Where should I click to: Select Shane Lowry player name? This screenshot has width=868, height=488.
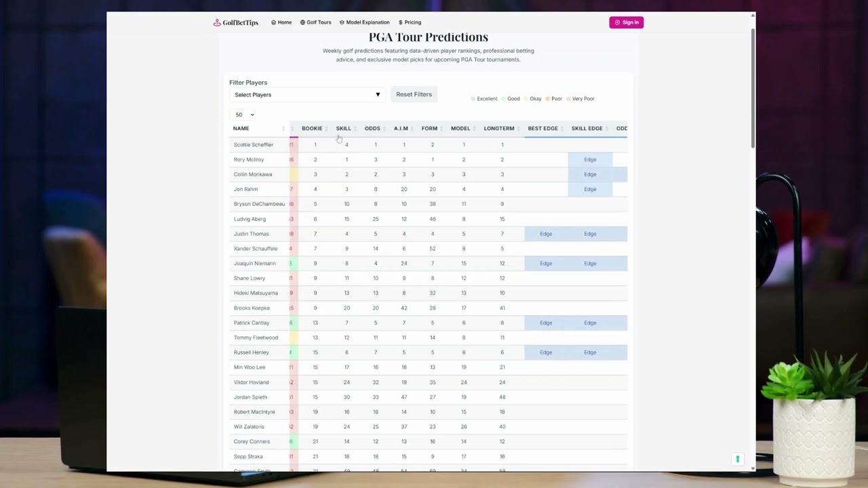tap(249, 278)
